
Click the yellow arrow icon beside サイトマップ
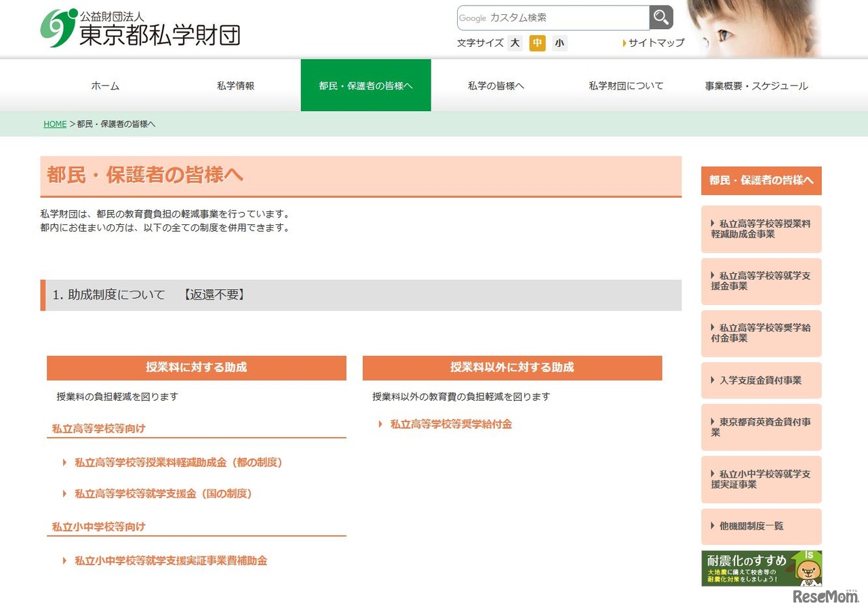pyautogui.click(x=624, y=43)
